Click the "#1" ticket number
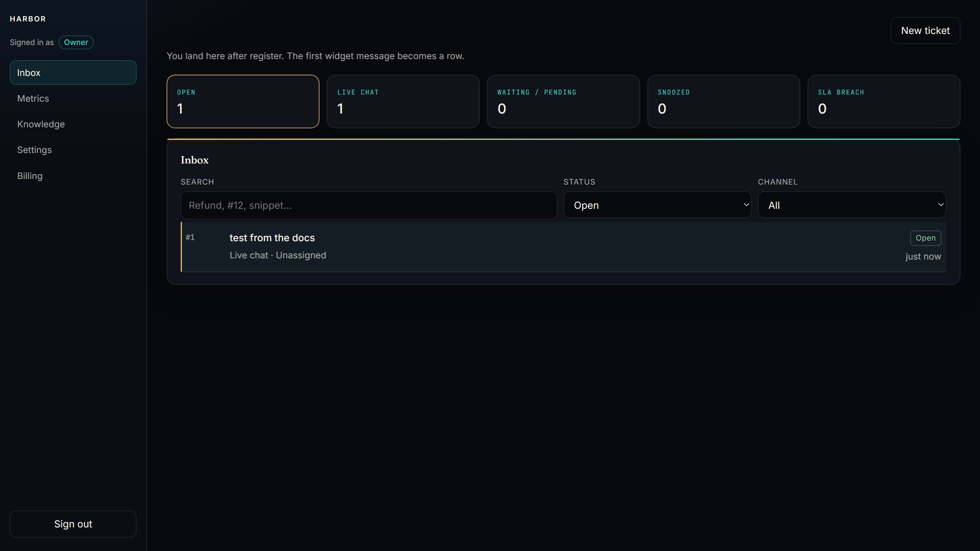Screen dimensions: 980x551 tap(190, 238)
